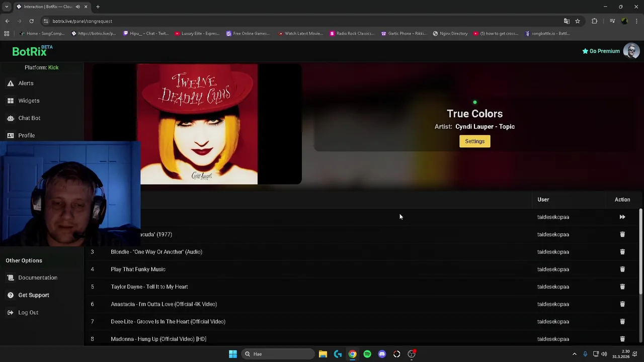Open the volume control in the system tray

click(604, 354)
